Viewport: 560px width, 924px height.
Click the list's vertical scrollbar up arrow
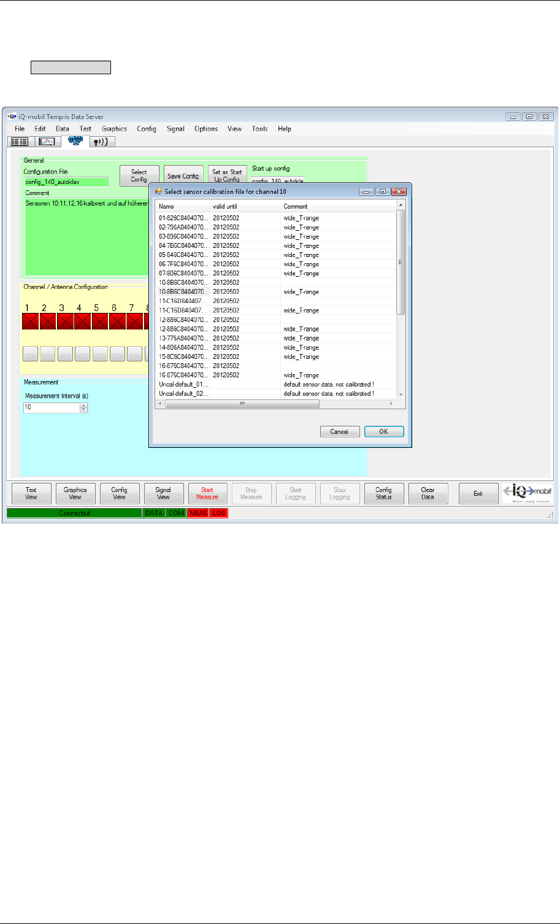point(401,205)
